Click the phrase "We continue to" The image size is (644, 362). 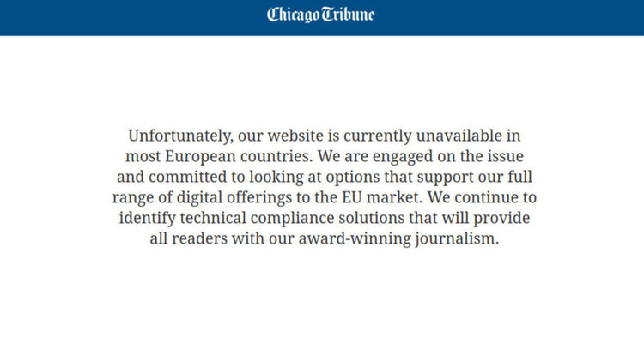483,197
